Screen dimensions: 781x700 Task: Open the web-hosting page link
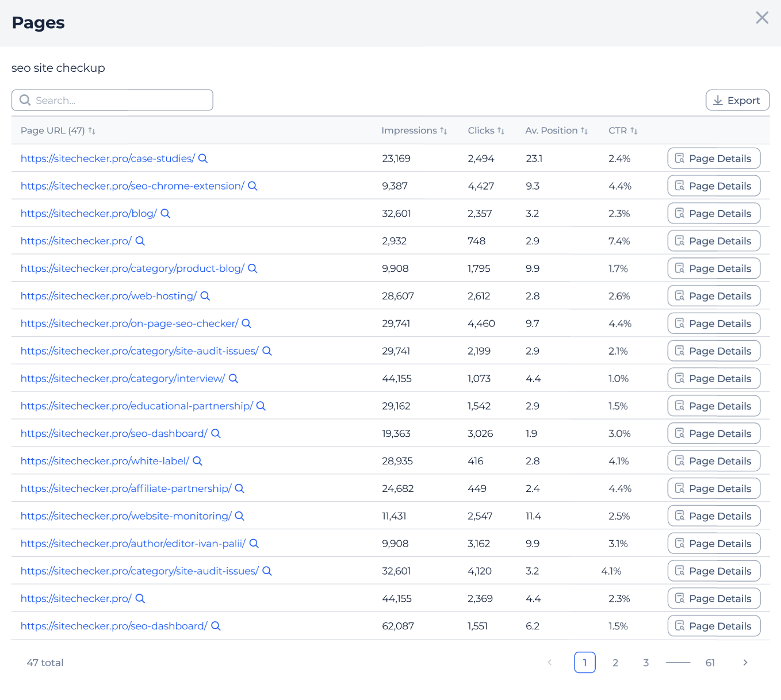[x=109, y=296]
